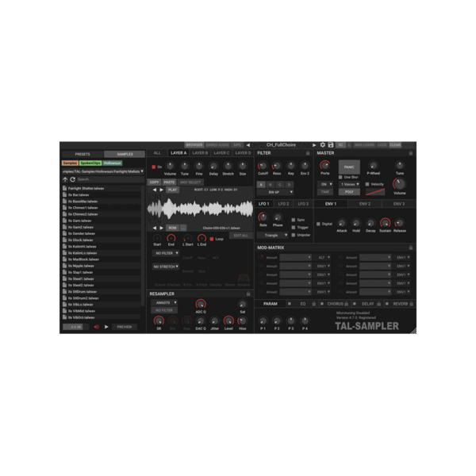Open the BW 6P filter type dropdown
The image size is (476, 476).
[x=275, y=192]
